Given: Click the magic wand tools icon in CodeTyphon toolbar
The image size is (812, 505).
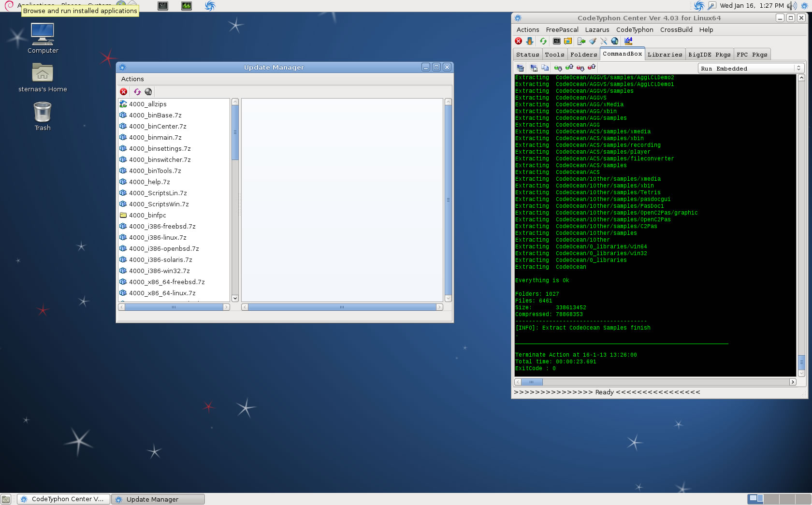Looking at the screenshot, I should pos(604,41).
